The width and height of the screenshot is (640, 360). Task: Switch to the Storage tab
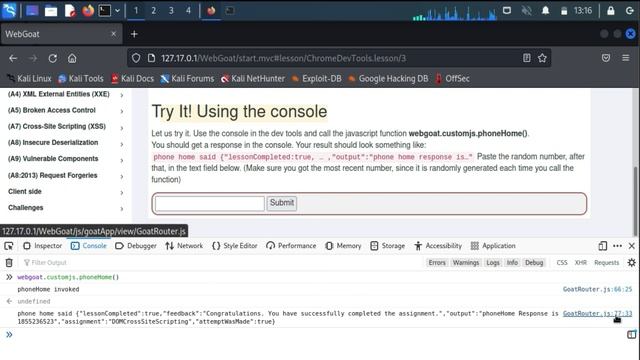coord(387,246)
